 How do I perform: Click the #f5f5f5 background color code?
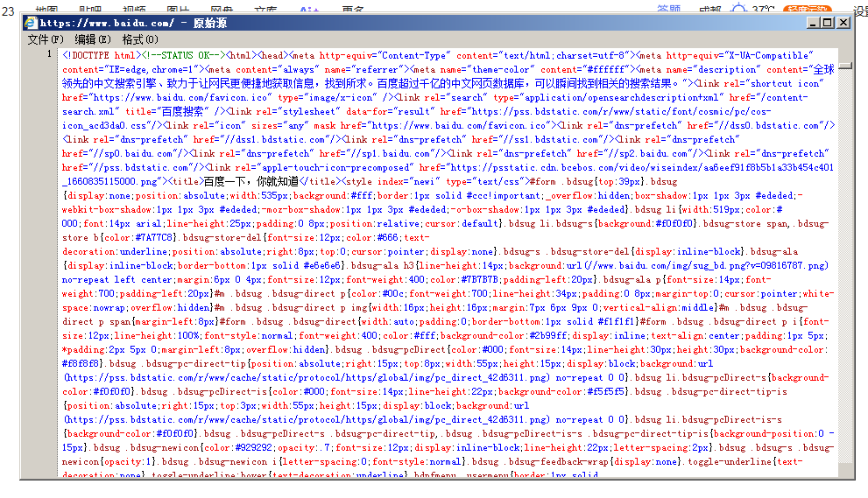coord(604,391)
